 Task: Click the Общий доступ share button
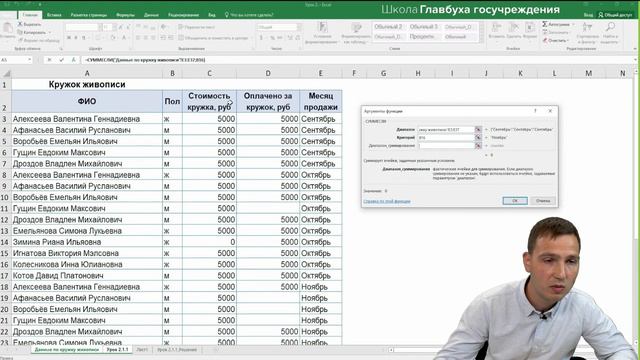coord(615,15)
